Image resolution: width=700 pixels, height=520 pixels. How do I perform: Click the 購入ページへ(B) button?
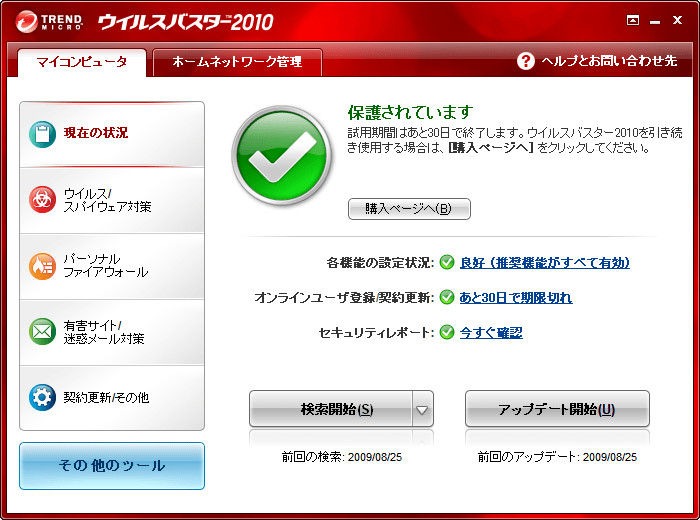click(409, 209)
